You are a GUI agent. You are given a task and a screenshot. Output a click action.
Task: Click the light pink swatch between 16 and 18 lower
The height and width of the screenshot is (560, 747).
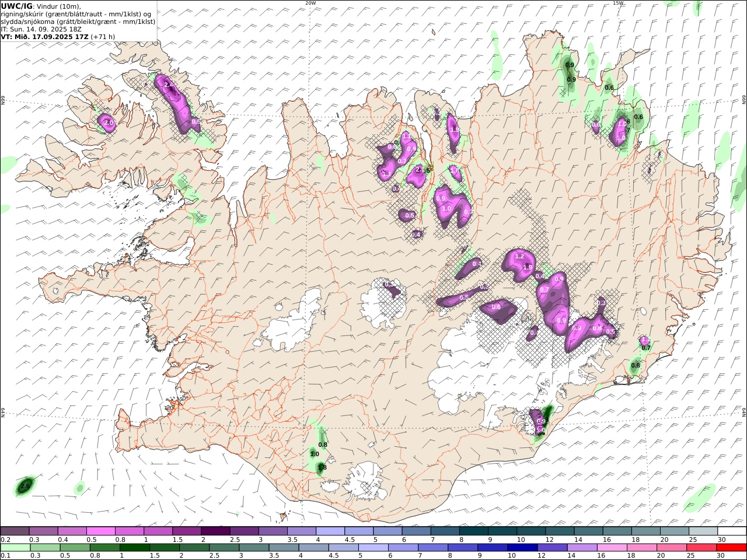coord(612,547)
